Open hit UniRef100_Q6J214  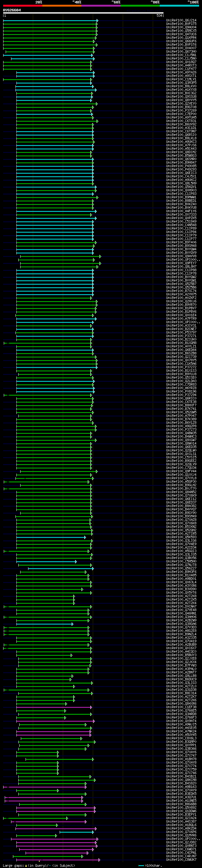[x=181, y=20]
